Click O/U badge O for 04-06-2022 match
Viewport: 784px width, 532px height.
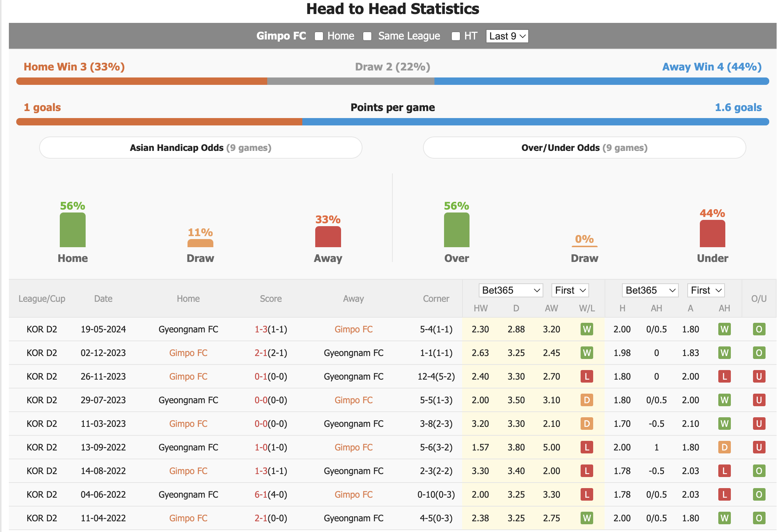[759, 494]
